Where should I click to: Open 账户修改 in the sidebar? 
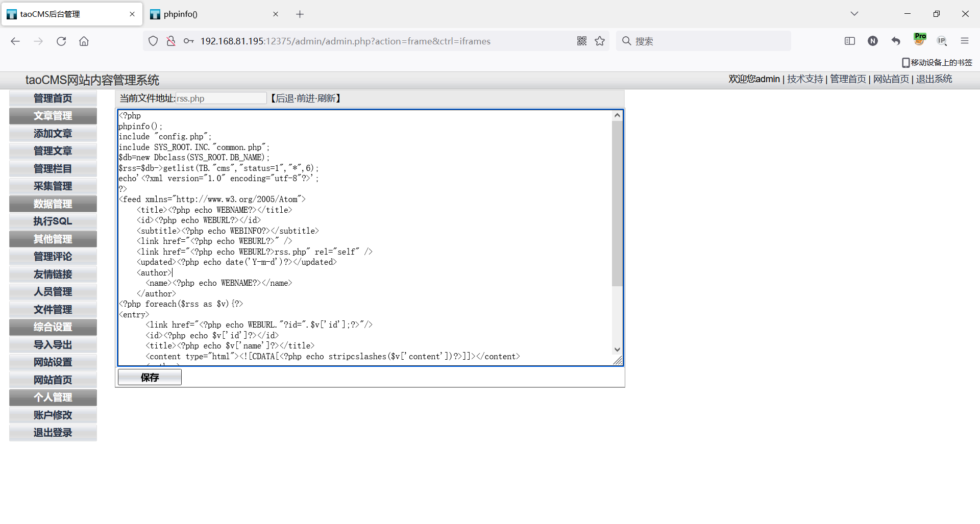[x=53, y=415]
